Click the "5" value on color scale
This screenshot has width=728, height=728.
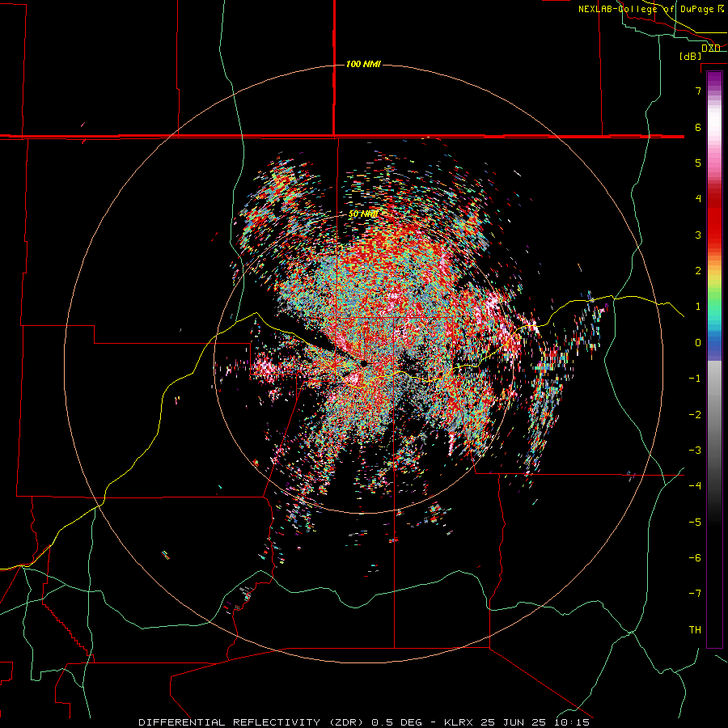point(698,163)
